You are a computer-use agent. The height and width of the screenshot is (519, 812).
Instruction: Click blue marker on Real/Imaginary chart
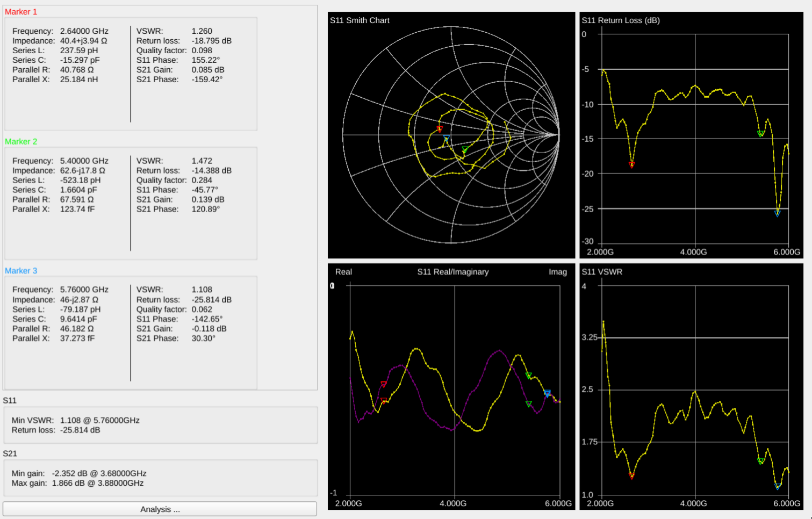click(547, 393)
